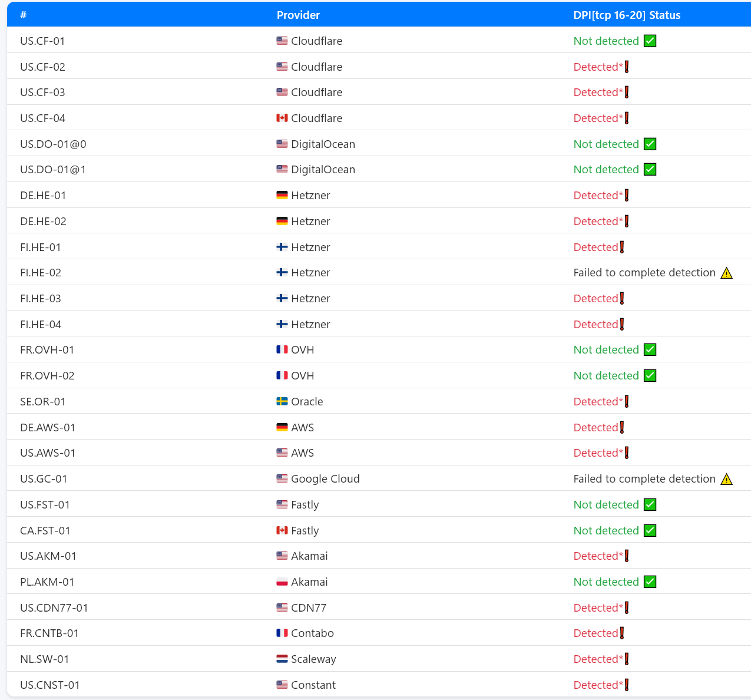
Task: Click the yellow warning triangle for FI.HE-02
Action: tap(726, 273)
